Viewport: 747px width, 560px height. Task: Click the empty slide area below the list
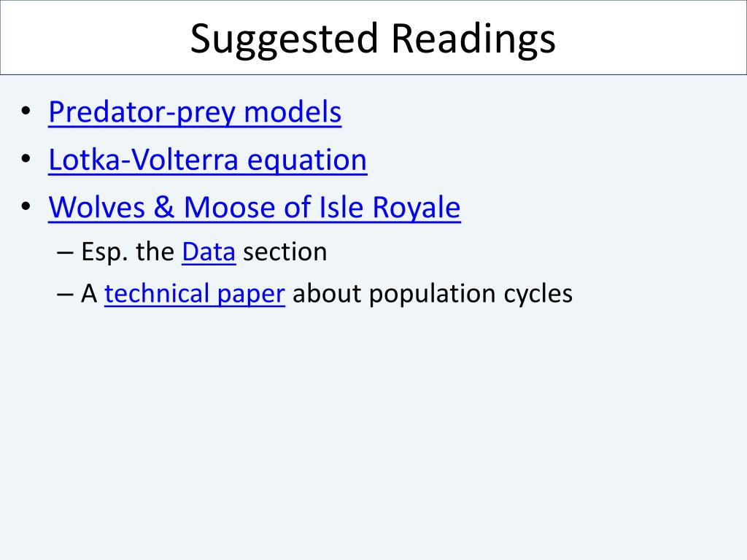pos(373,429)
